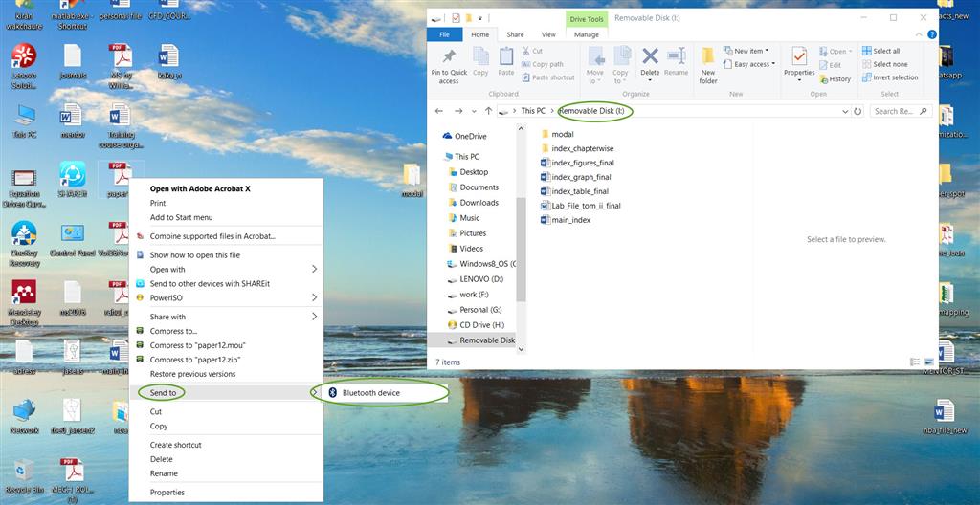Click Select all in the ribbon

[885, 51]
